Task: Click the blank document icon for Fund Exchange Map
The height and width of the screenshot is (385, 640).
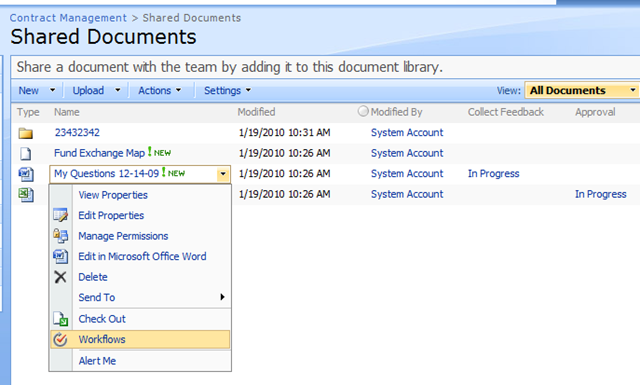Action: pyautogui.click(x=26, y=154)
